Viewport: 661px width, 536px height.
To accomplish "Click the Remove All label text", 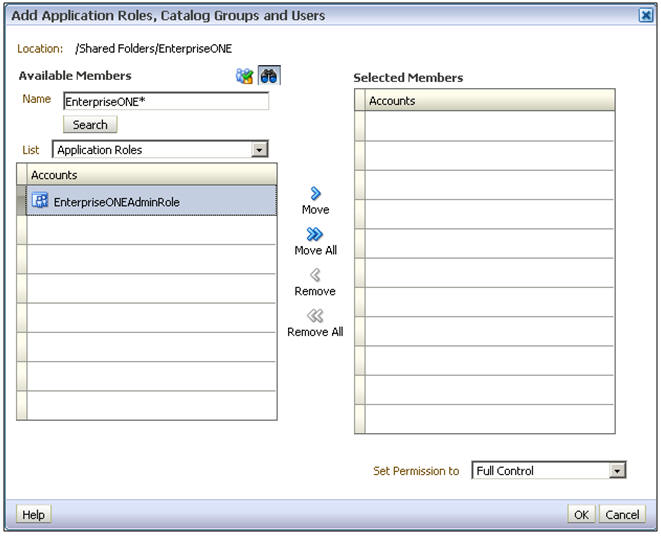I will click(315, 332).
